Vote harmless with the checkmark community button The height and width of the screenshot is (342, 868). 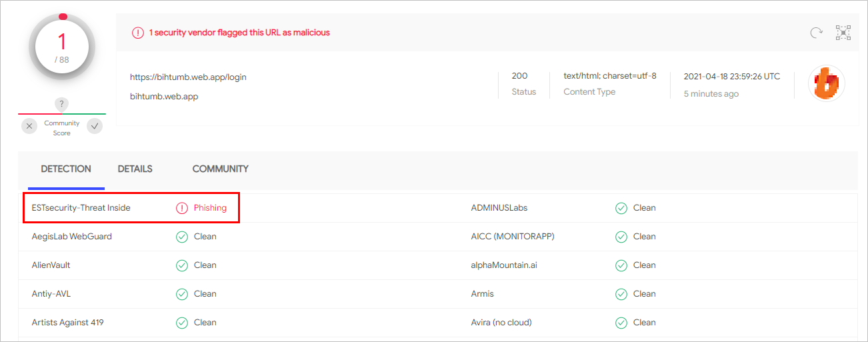[x=95, y=126]
